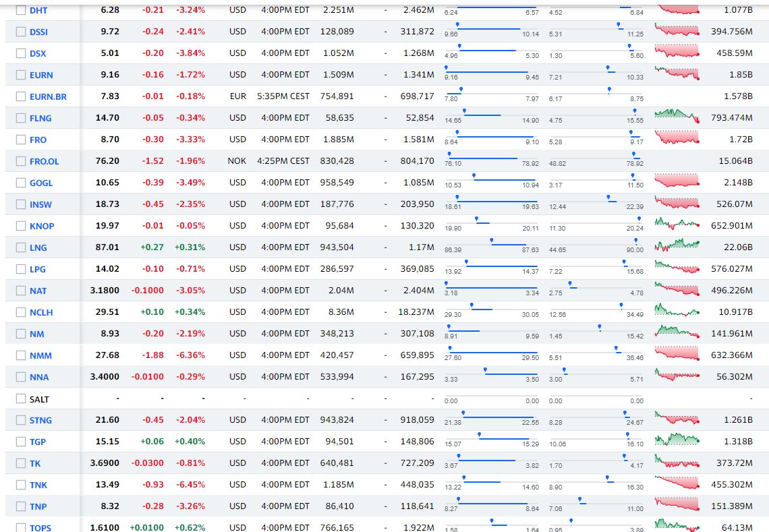
Task: Go to the FRO.OL ticker link
Action: coord(44,161)
